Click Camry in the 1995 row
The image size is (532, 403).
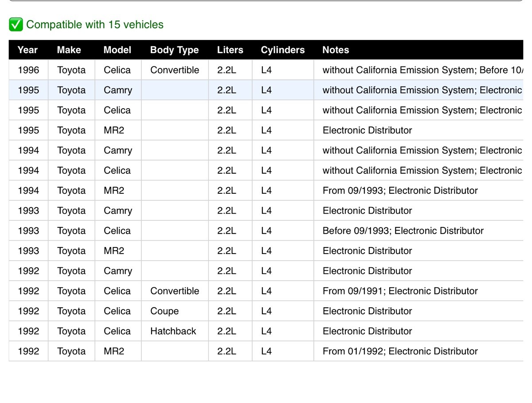click(118, 90)
